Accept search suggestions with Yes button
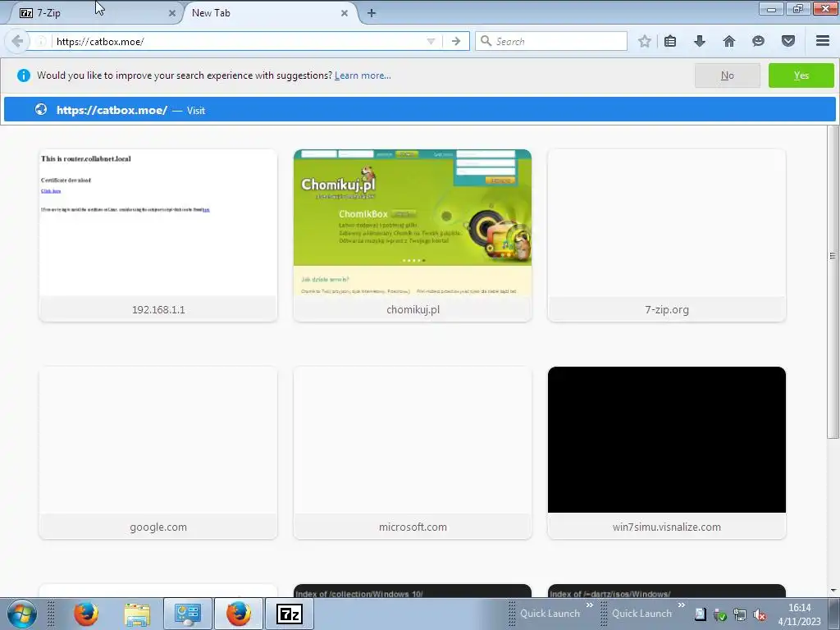840x630 pixels. pyautogui.click(x=801, y=75)
